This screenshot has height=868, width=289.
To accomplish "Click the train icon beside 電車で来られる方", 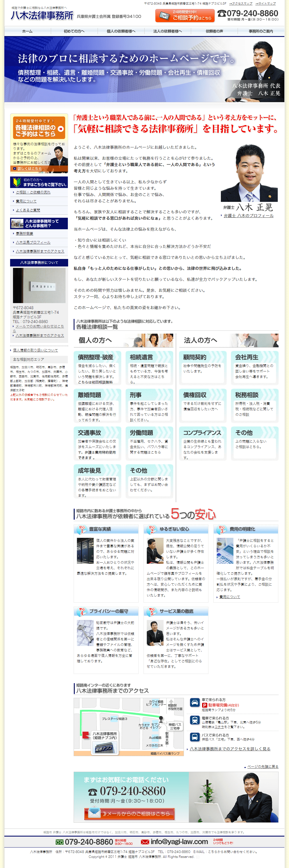I will (195, 720).
